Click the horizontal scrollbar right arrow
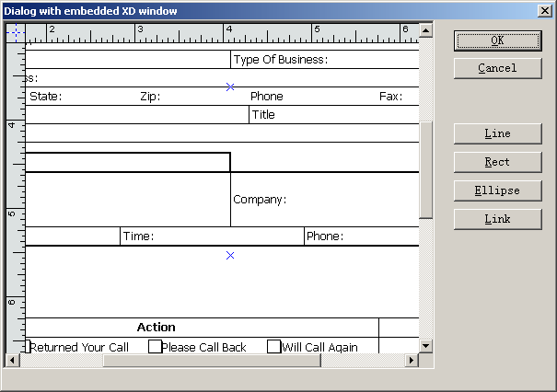The image size is (557, 392). [412, 361]
